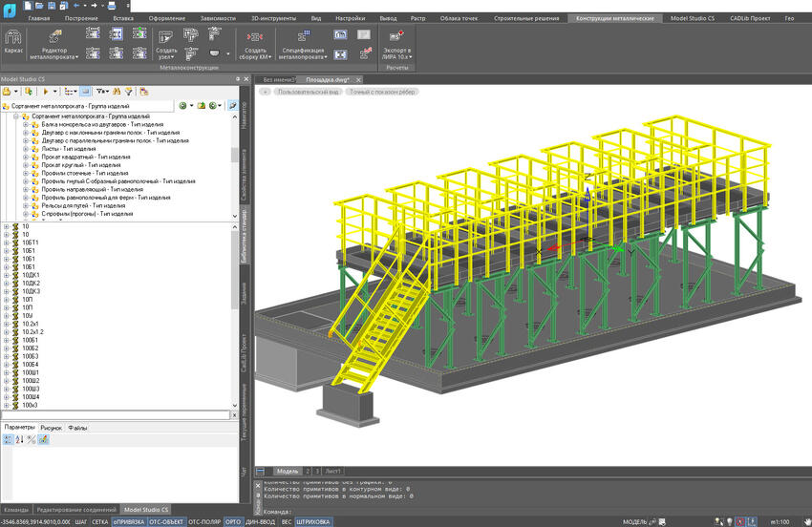Click the Экспорт в ЛИРА 10.x icon
The width and height of the screenshot is (812, 527).
click(x=396, y=35)
